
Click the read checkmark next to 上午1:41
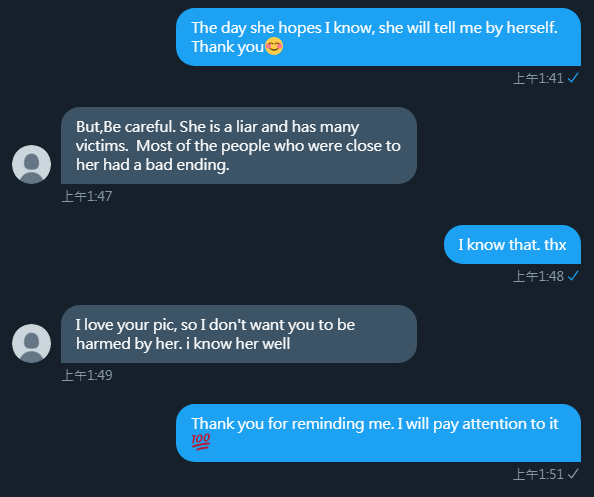tap(573, 78)
